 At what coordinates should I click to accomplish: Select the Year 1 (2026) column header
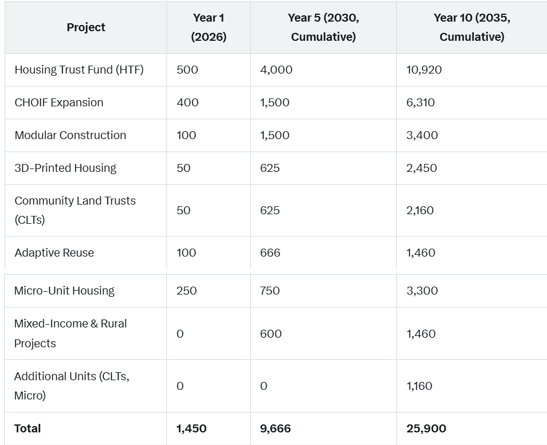click(x=209, y=27)
